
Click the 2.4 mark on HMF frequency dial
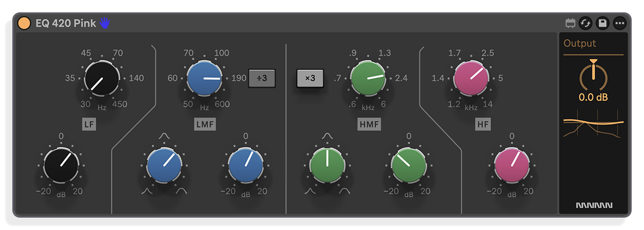[401, 78]
